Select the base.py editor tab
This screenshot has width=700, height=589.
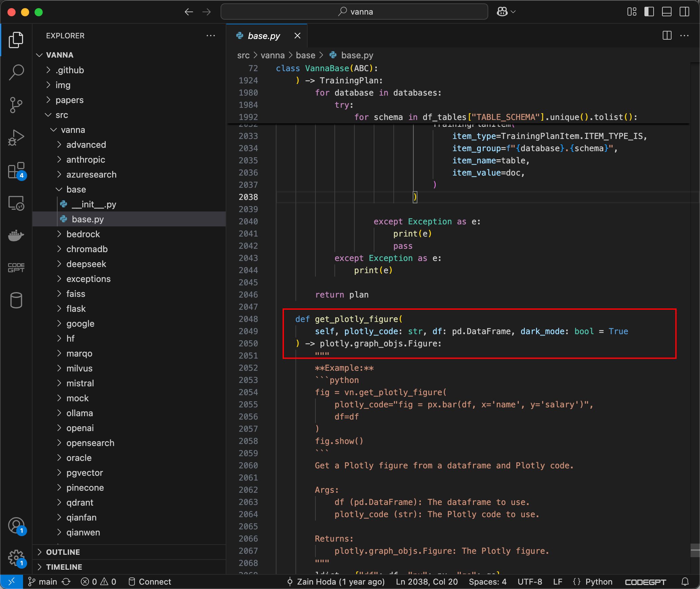click(264, 36)
